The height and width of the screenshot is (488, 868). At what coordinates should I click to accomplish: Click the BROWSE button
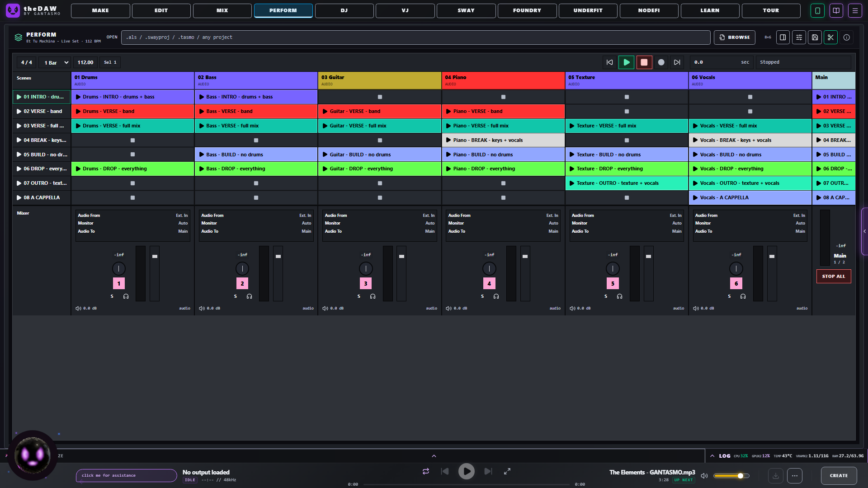pyautogui.click(x=735, y=38)
